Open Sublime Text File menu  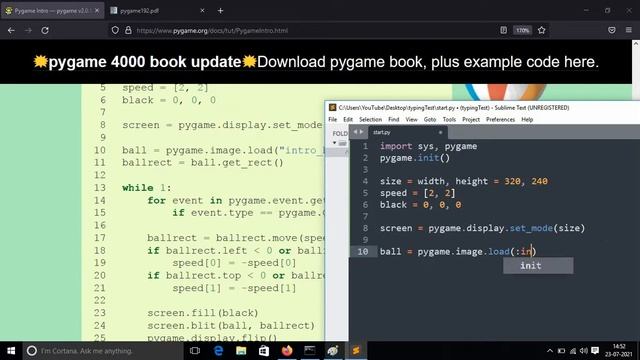click(x=333, y=120)
